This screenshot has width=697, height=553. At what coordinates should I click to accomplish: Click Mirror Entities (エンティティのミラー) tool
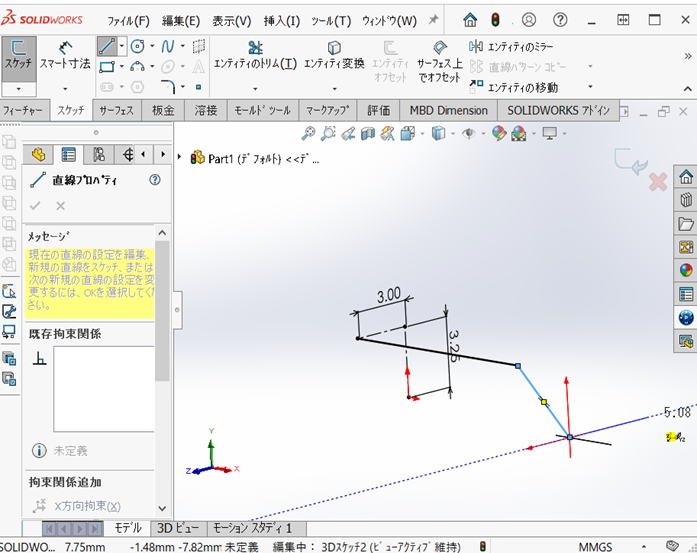(x=510, y=47)
